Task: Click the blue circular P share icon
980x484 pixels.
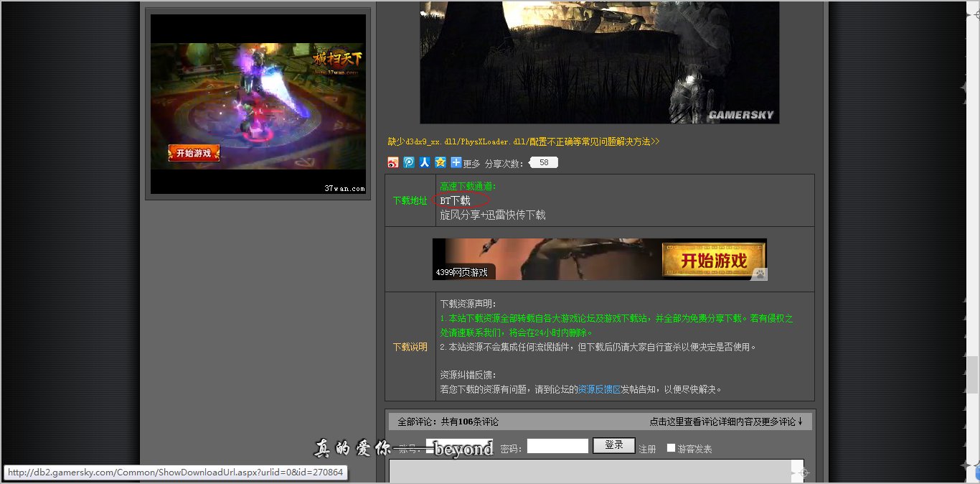Action: pos(409,163)
